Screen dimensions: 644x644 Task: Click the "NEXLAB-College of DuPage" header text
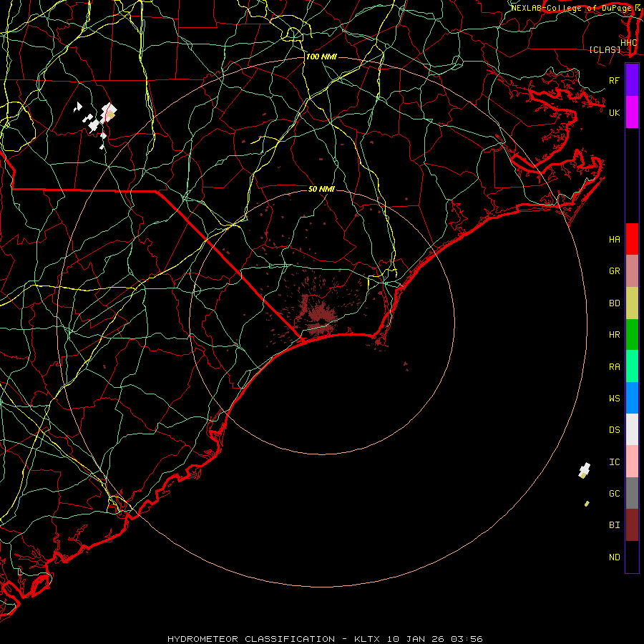(572, 8)
